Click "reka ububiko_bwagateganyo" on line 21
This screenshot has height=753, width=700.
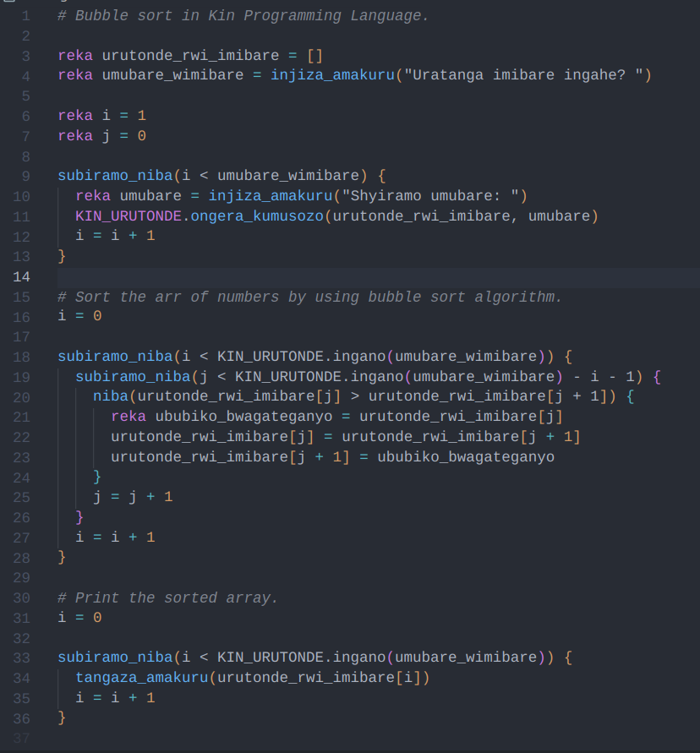221,417
